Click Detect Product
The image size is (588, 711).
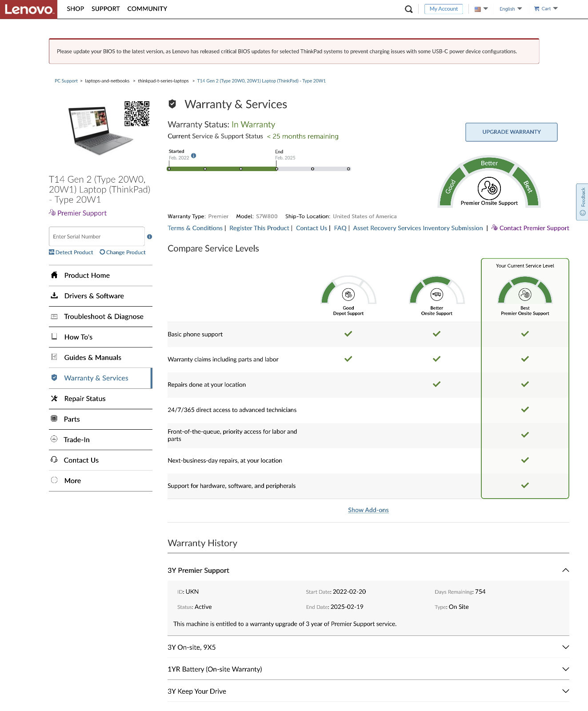(71, 252)
